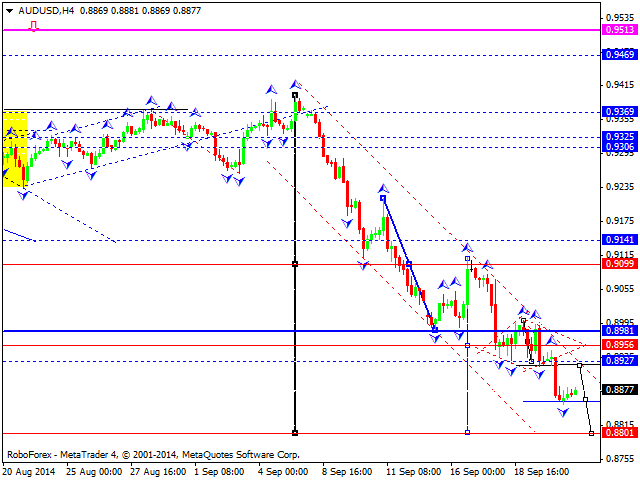Image resolution: width=640 pixels, height=480 pixels.
Task: Select the yellow highlighted rectangle on chart
Action: [x=15, y=150]
